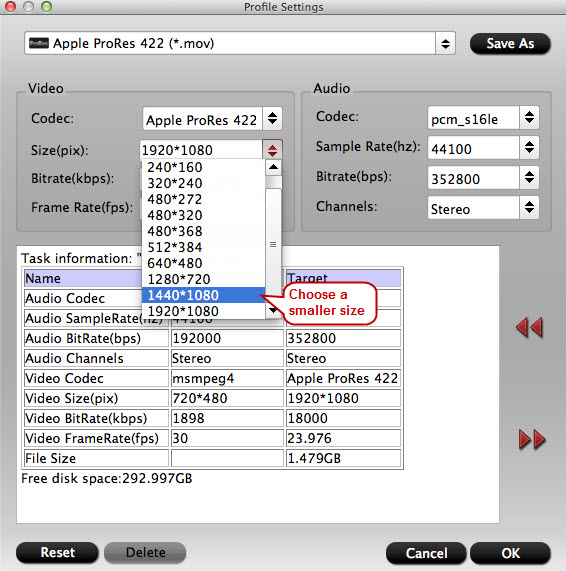This screenshot has height=571, width=566.
Task: Click the ProRes format icon in profile selector
Action: (x=38, y=43)
